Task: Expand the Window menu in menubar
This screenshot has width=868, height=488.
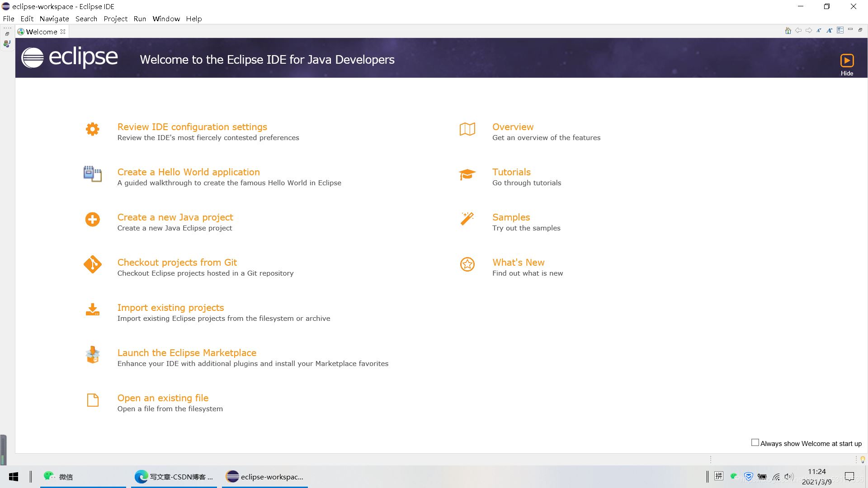Action: [x=166, y=19]
